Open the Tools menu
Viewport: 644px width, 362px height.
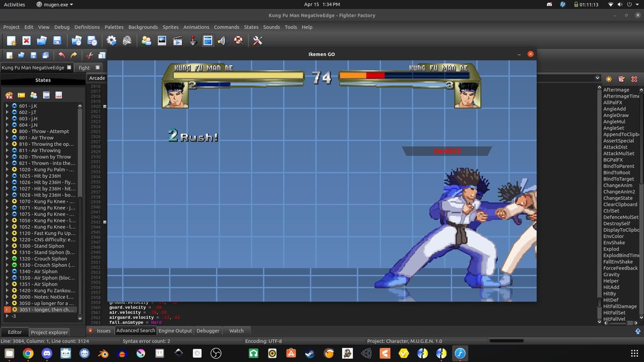coord(291,27)
